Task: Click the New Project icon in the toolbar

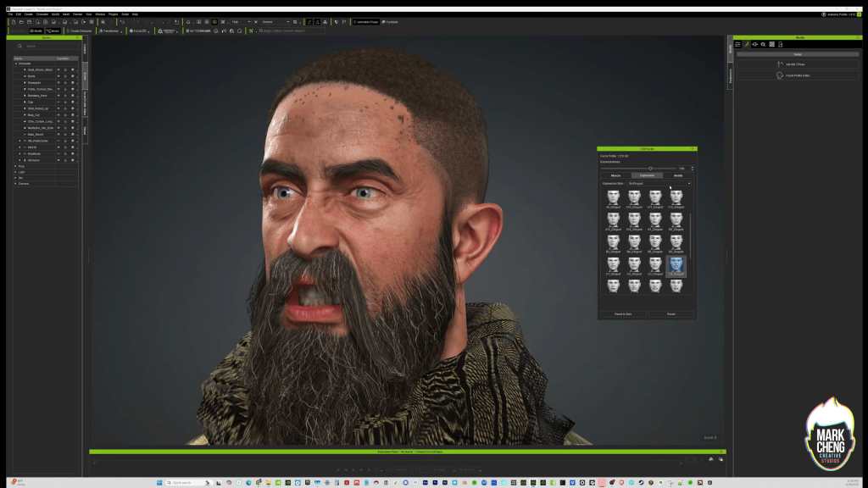Action: (14, 22)
